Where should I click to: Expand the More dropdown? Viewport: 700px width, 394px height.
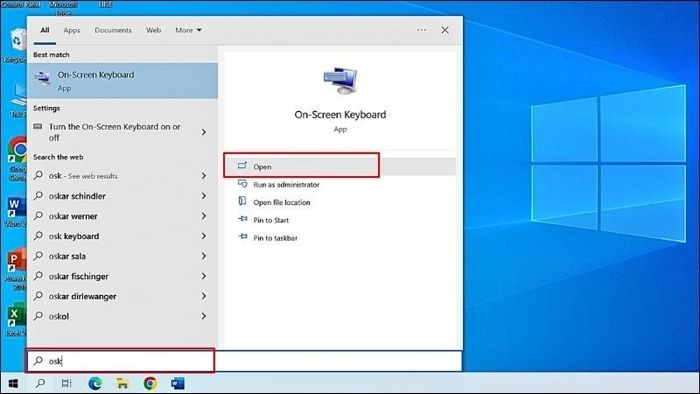[188, 30]
